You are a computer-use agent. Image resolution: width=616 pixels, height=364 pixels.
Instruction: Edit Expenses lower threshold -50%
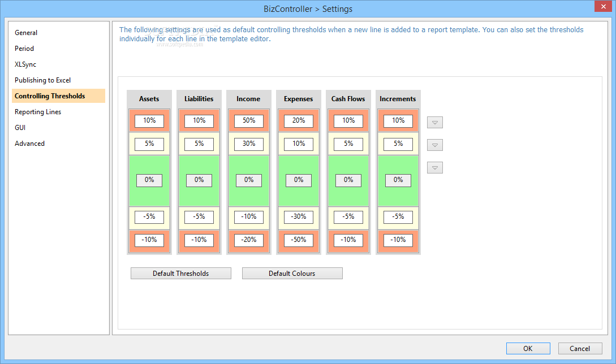pyautogui.click(x=299, y=240)
